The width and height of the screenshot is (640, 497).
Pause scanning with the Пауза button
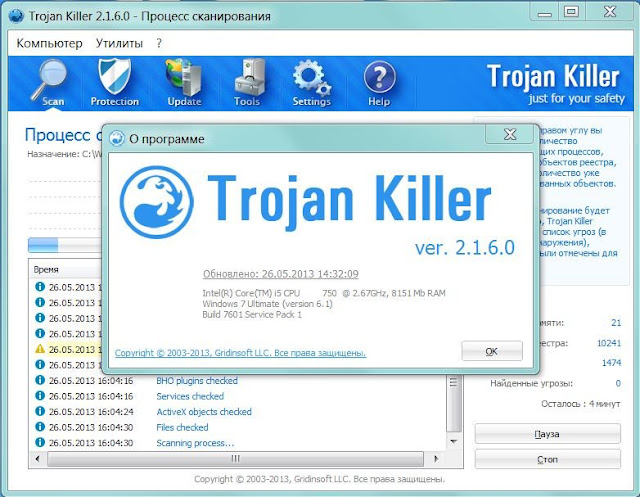(x=547, y=434)
